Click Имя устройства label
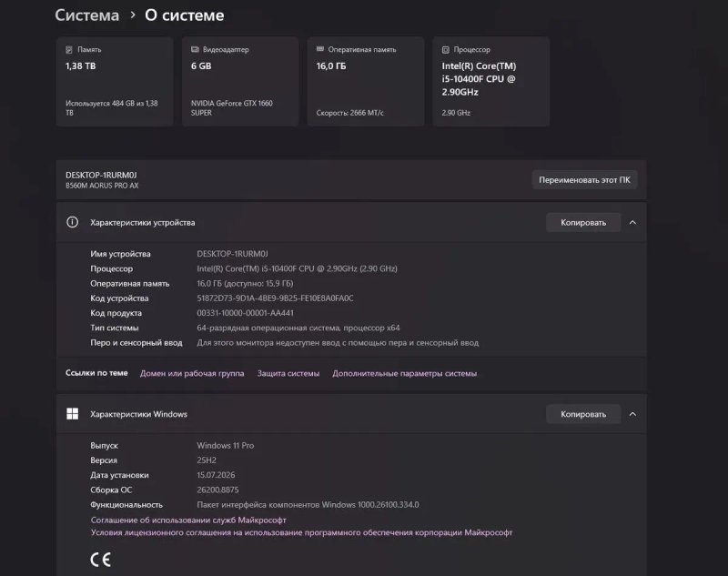 pyautogui.click(x=120, y=254)
